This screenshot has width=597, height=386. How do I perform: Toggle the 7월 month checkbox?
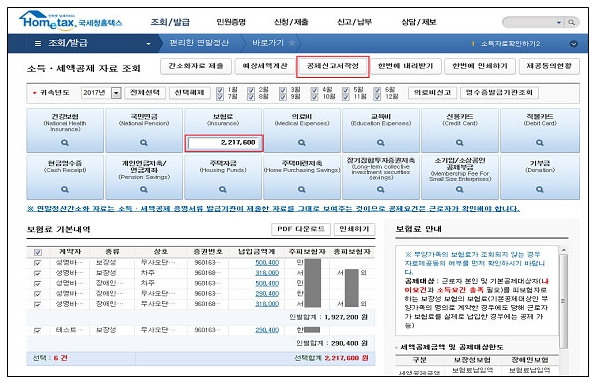(220, 97)
